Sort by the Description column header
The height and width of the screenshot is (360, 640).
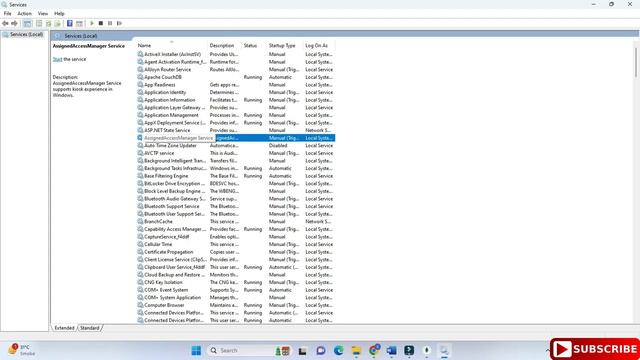[224, 45]
